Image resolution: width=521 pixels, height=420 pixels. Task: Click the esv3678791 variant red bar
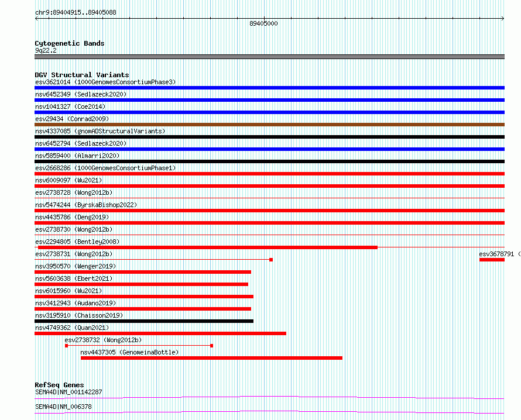pyautogui.click(x=492, y=260)
